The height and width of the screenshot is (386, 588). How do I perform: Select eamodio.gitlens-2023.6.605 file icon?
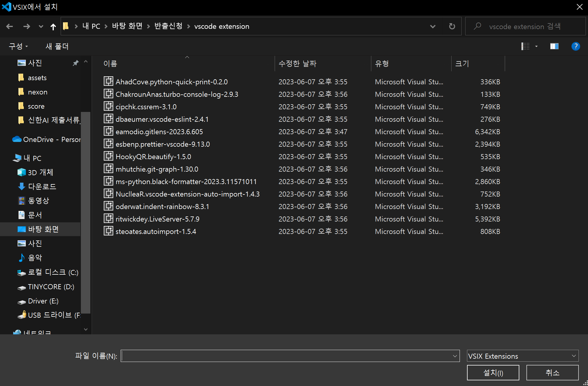(x=109, y=131)
